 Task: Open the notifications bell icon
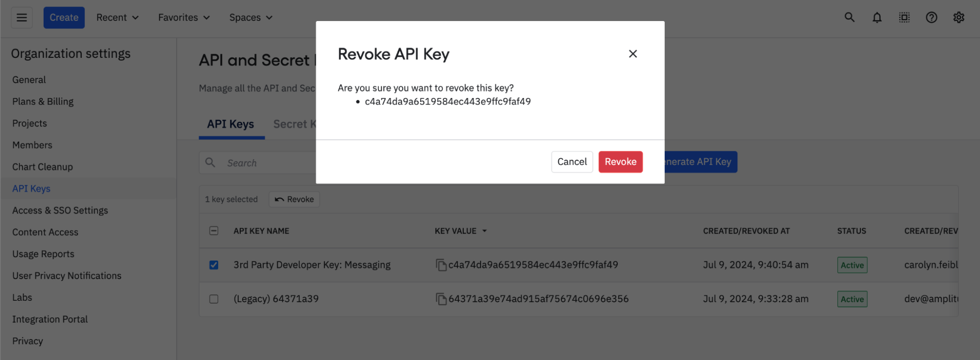tap(877, 18)
